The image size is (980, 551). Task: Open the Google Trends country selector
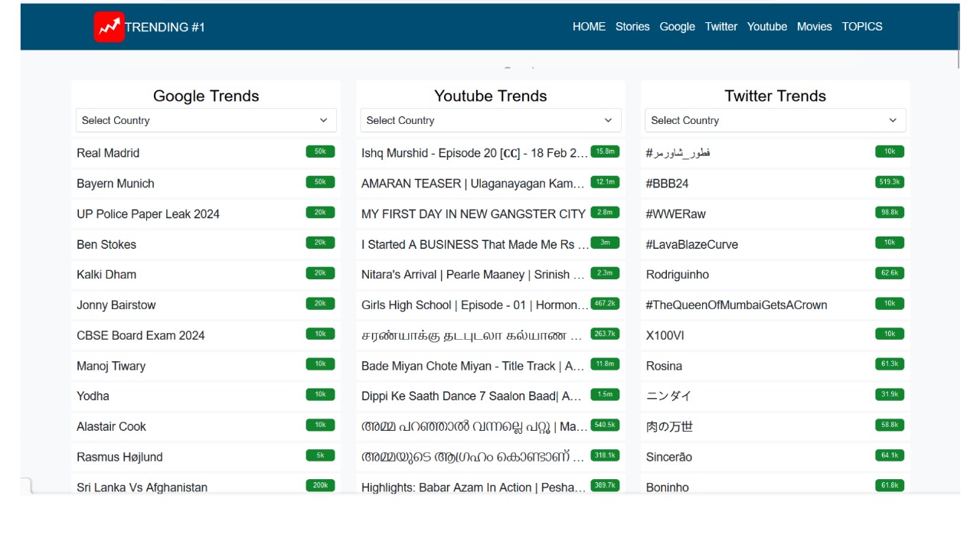[x=205, y=120]
